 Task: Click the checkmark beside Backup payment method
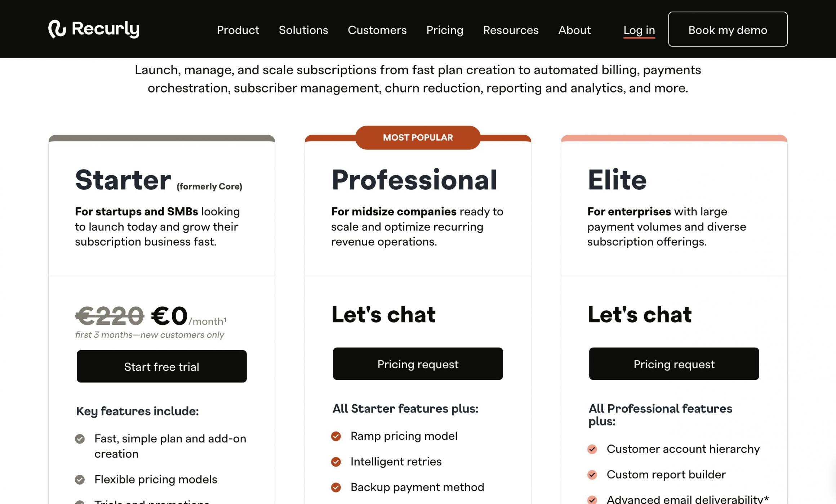point(336,487)
